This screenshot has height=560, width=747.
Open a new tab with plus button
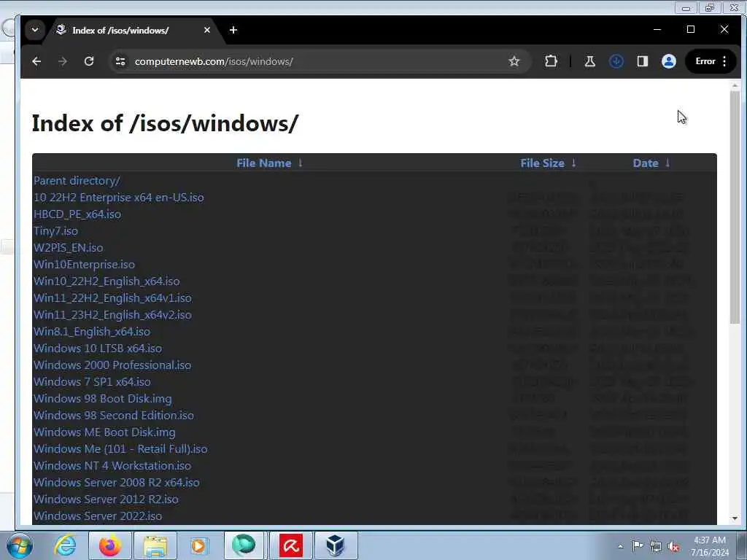click(233, 30)
